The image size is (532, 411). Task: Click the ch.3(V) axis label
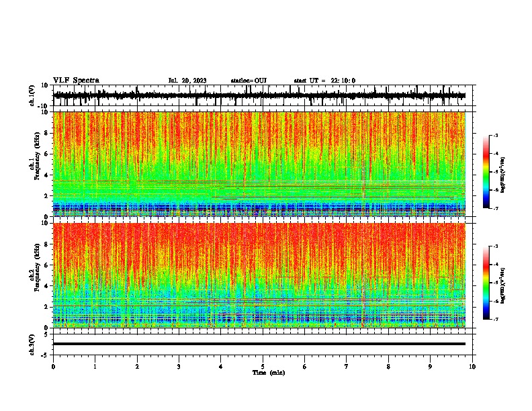pyautogui.click(x=32, y=345)
